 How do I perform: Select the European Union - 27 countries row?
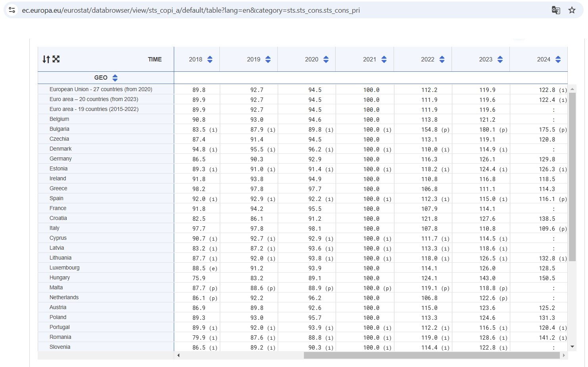pyautogui.click(x=101, y=90)
